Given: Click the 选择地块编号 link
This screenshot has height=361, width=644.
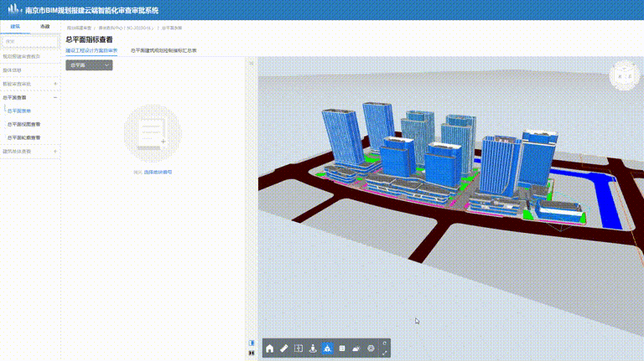Looking at the screenshot, I should tap(158, 173).
